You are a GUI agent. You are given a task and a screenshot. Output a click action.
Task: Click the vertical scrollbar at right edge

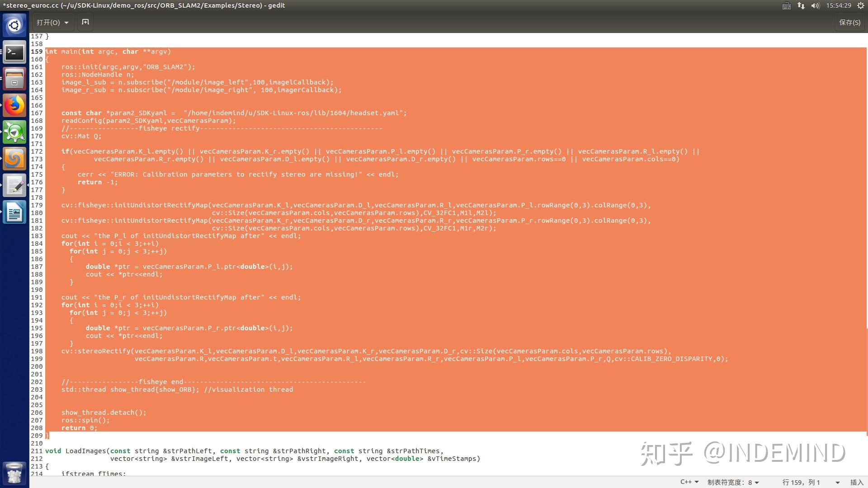pyautogui.click(x=867, y=382)
